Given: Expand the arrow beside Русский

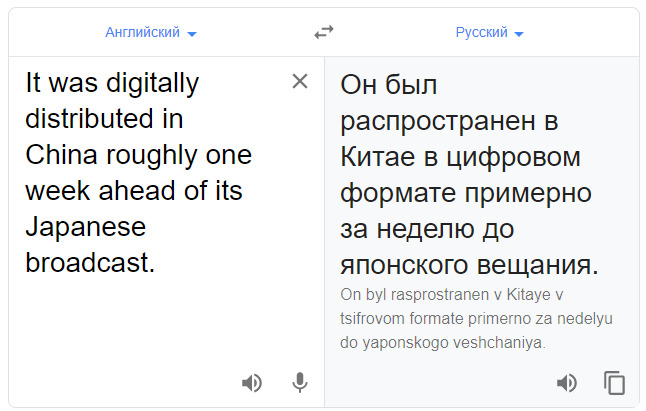Looking at the screenshot, I should [519, 34].
